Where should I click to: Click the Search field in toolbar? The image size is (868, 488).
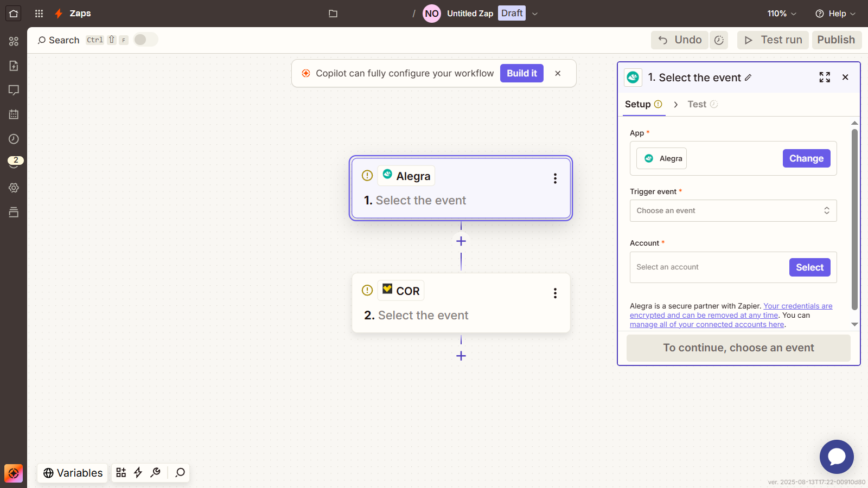(x=59, y=40)
